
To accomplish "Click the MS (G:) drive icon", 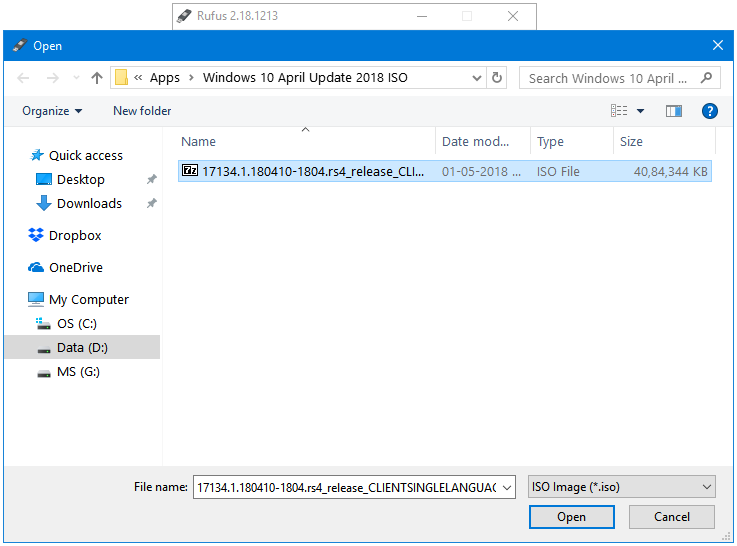I will [x=44, y=374].
